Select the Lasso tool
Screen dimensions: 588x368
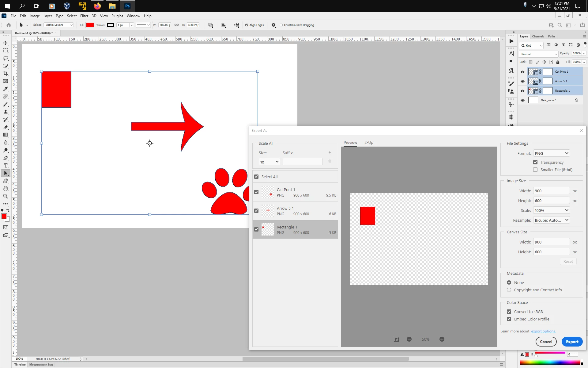click(x=6, y=58)
